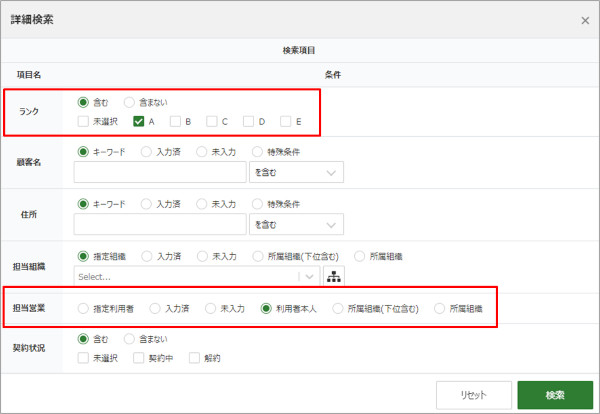Image resolution: width=600 pixels, height=414 pixels.
Task: Select 未入力 radio for 住所
Action: tap(202, 204)
